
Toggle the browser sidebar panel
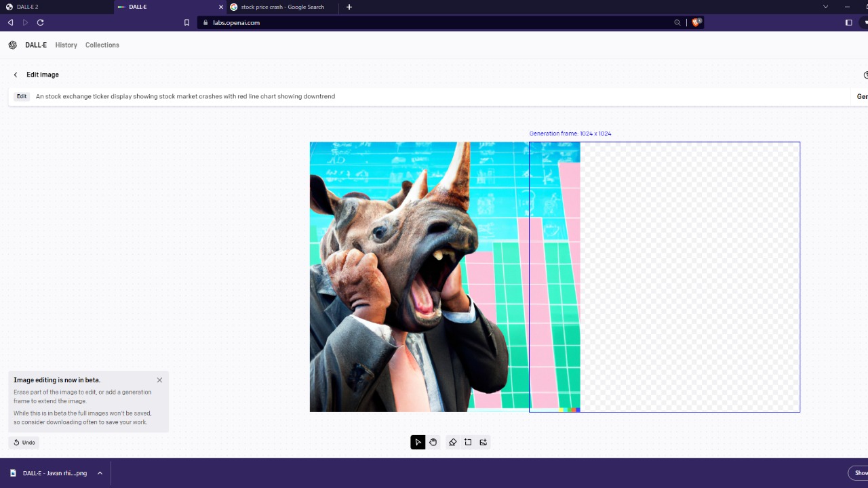(x=848, y=22)
